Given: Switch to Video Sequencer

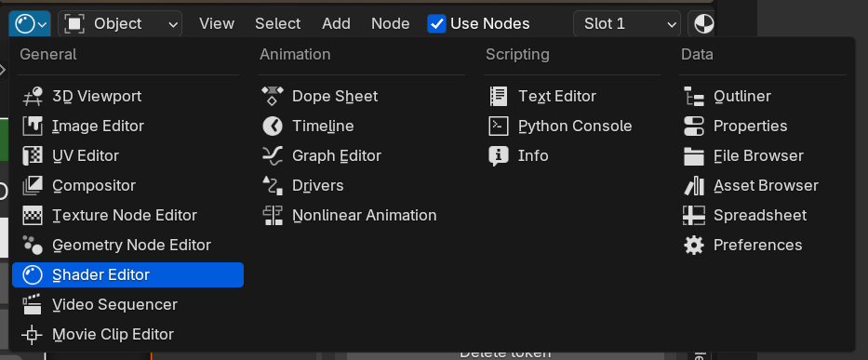Looking at the screenshot, I should [x=127, y=304].
